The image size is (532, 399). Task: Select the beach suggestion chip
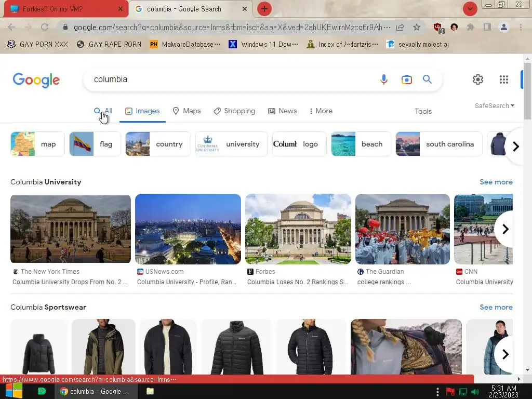click(x=361, y=144)
